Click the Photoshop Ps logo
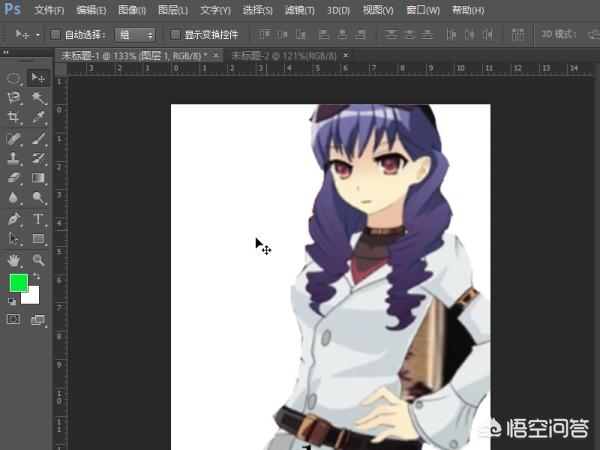Screen dimensions: 600x450 12,8
